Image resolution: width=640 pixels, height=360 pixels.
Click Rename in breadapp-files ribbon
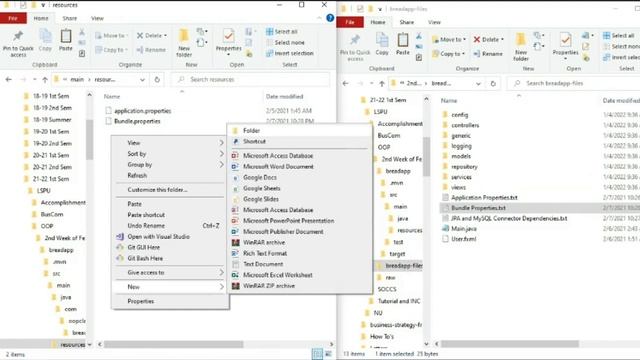488,54
